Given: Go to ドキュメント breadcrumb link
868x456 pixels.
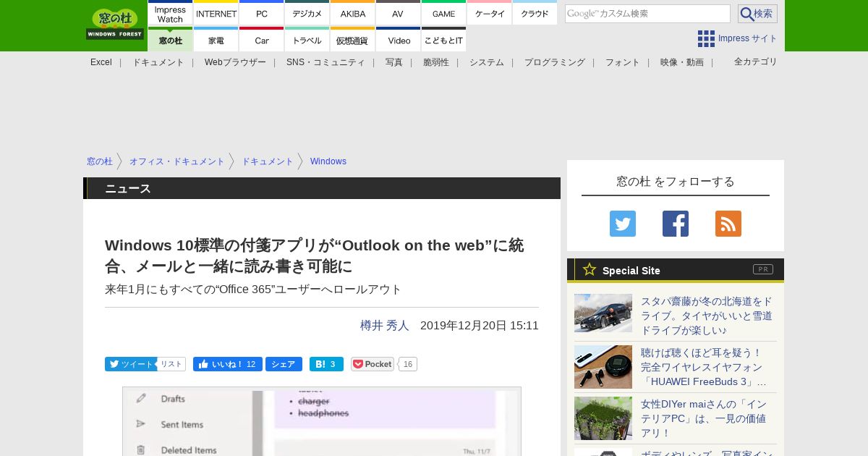Looking at the screenshot, I should tap(268, 161).
